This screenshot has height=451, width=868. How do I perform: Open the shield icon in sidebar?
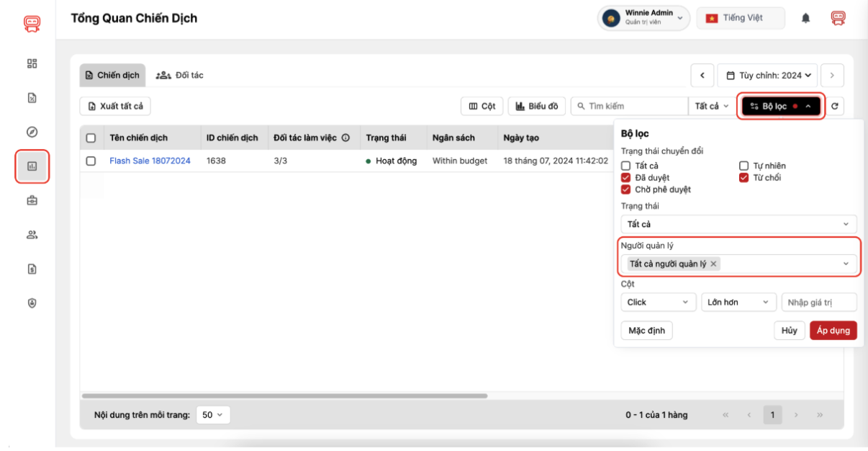point(32,303)
